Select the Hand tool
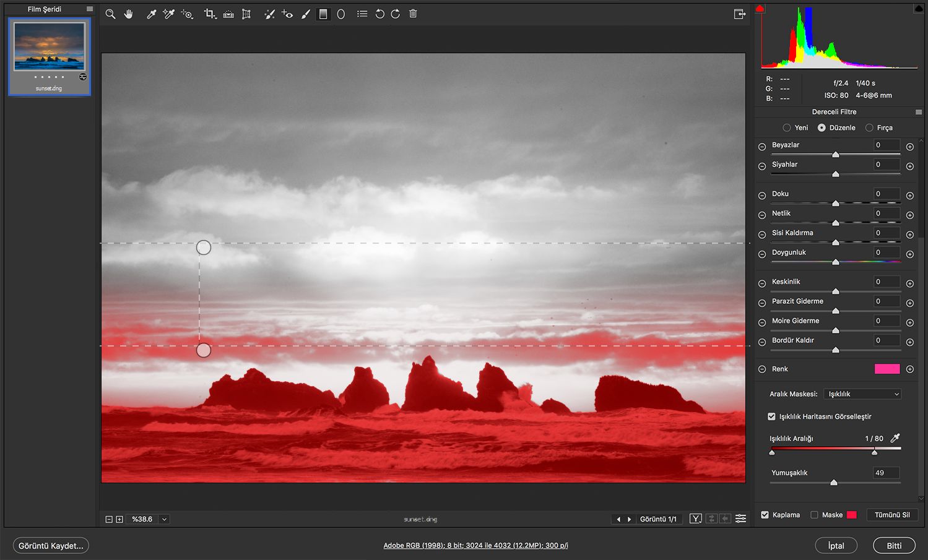The image size is (928, 560). 128,14
